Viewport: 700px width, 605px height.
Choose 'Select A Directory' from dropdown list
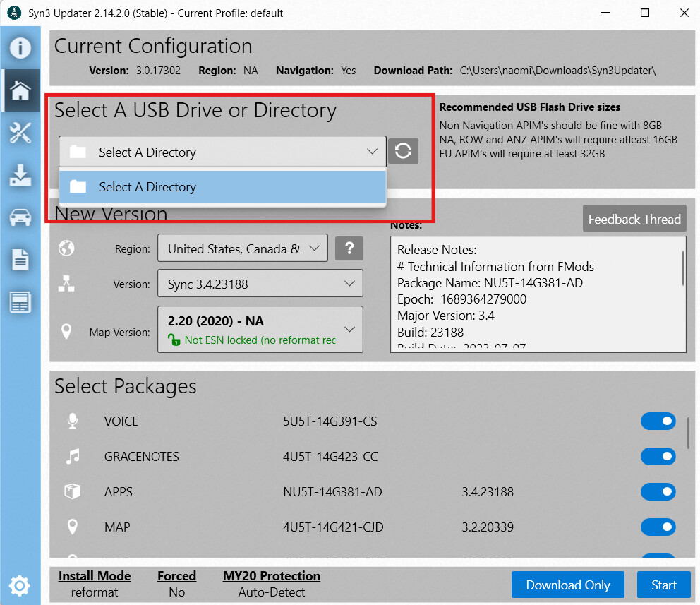pyautogui.click(x=222, y=187)
